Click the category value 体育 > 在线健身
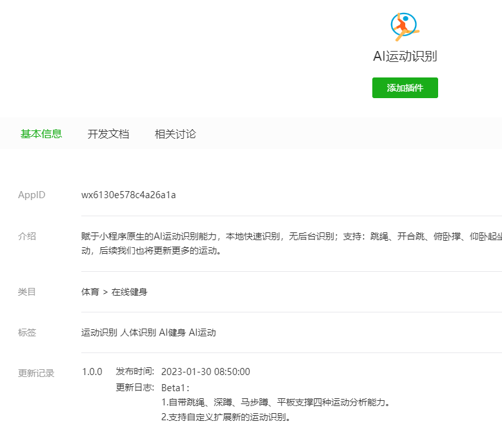 114,292
